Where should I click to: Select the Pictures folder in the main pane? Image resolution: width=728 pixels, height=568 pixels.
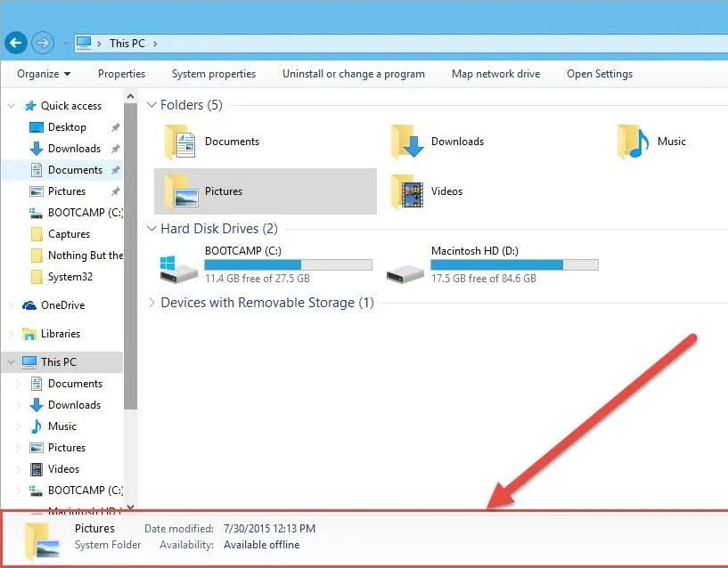point(266,191)
